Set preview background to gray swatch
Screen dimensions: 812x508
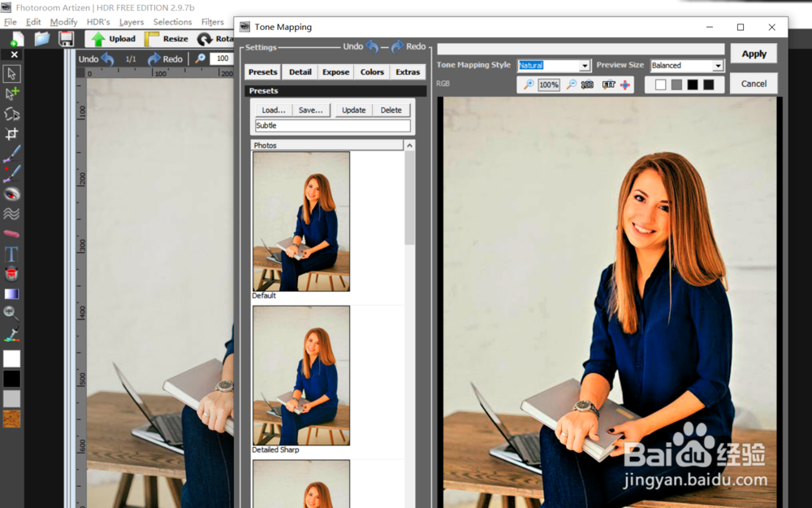(x=676, y=85)
